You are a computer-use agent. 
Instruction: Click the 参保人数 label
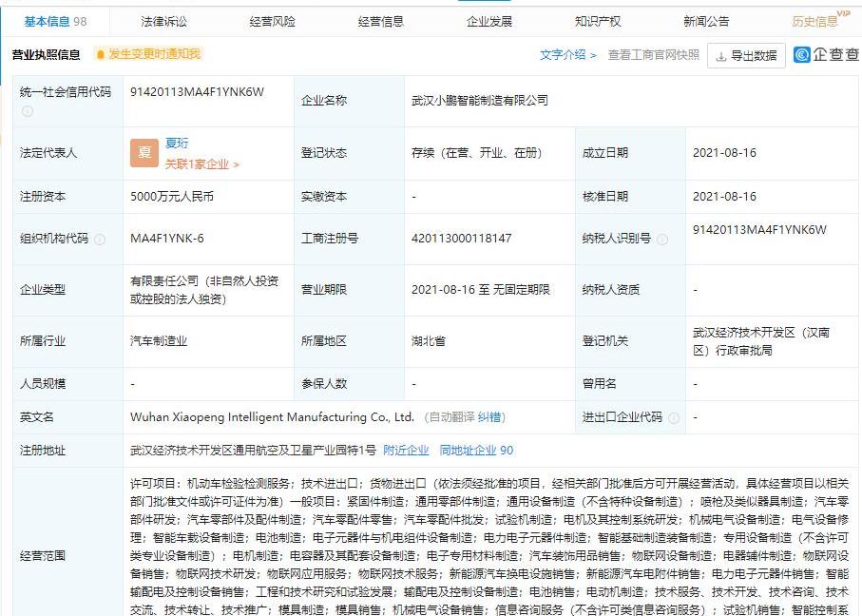click(x=324, y=383)
